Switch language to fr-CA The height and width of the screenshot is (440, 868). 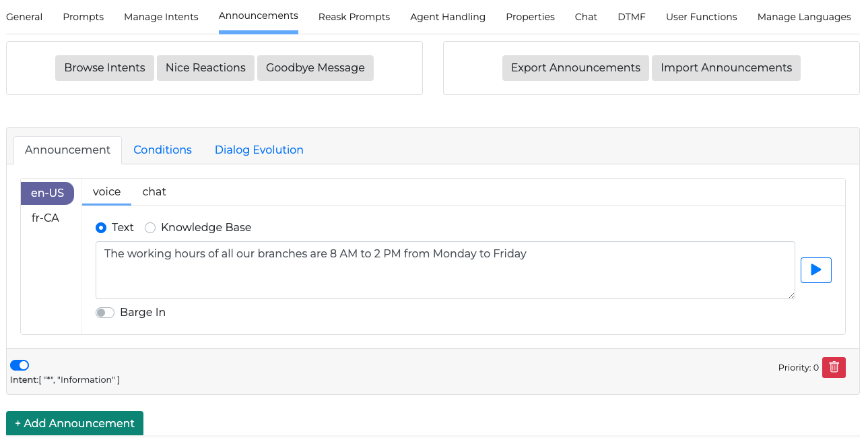tap(45, 218)
